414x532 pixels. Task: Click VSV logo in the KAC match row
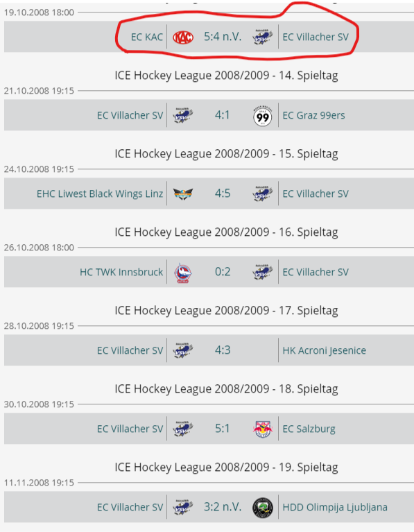[x=263, y=37]
